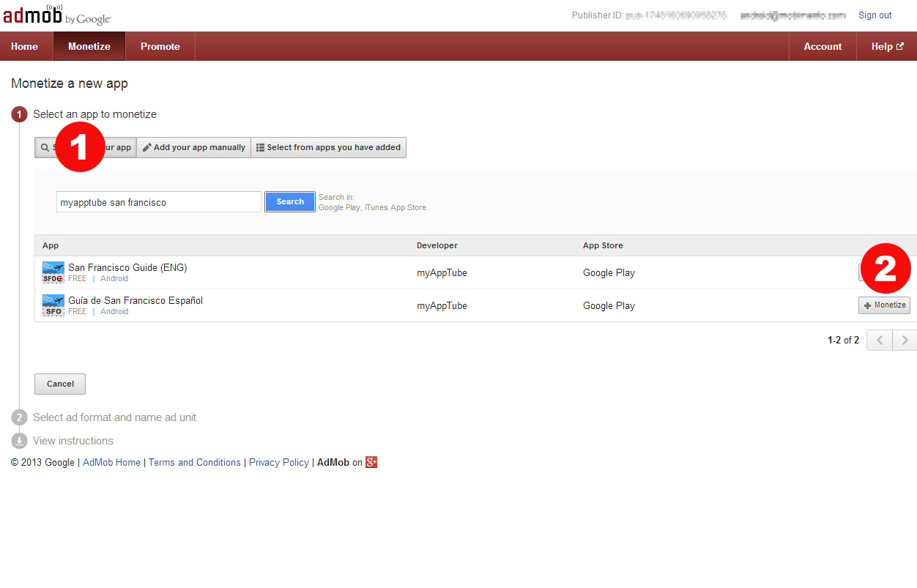Click the Developer column header
The height and width of the screenshot is (588, 917).
point(437,245)
